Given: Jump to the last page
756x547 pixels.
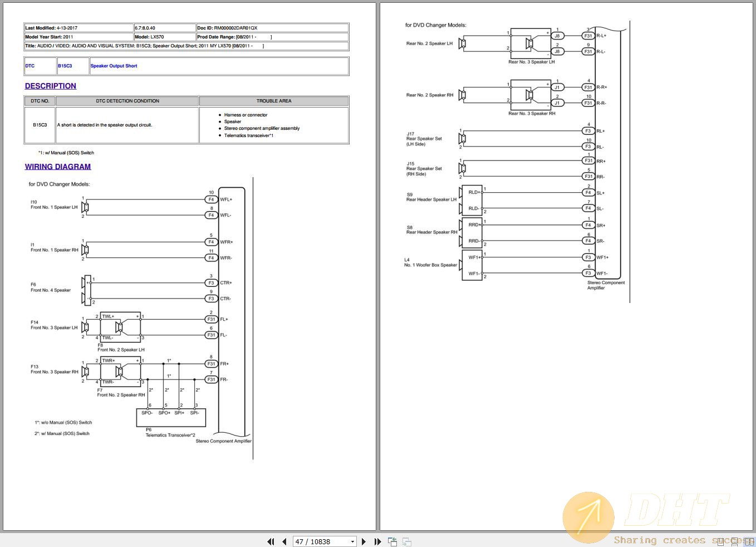Looking at the screenshot, I should point(377,541).
